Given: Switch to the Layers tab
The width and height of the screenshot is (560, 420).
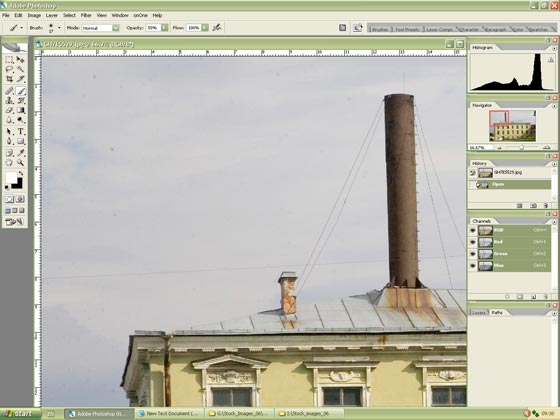Looking at the screenshot, I should click(479, 312).
